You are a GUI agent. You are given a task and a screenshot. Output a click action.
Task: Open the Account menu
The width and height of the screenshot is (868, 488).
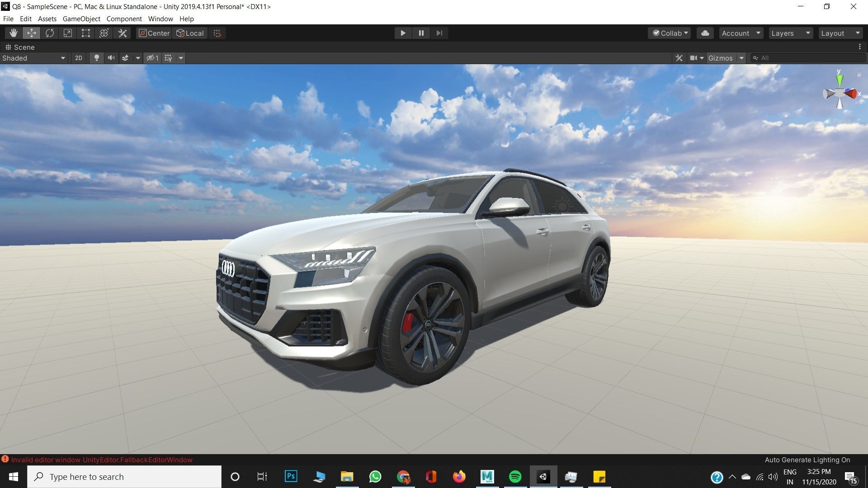tap(740, 33)
